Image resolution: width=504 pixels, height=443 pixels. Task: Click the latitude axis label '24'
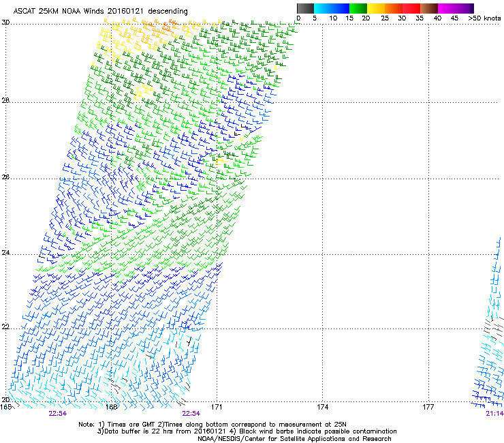click(x=5, y=253)
